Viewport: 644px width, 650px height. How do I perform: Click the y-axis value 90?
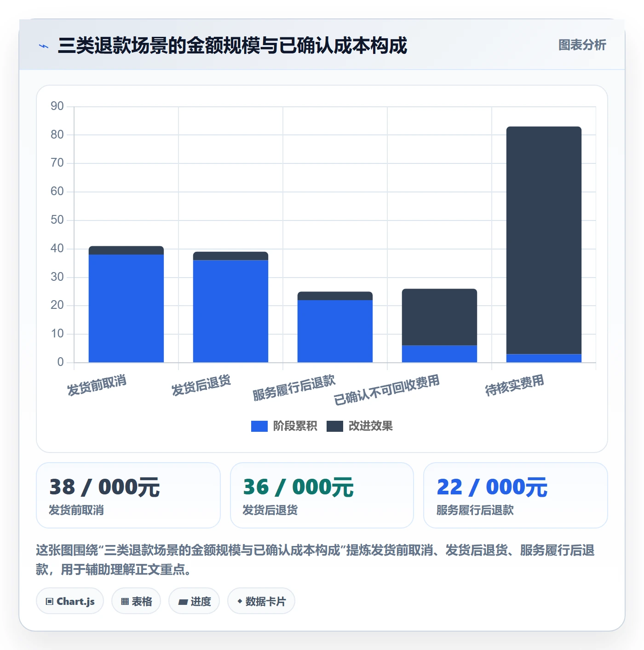click(57, 106)
